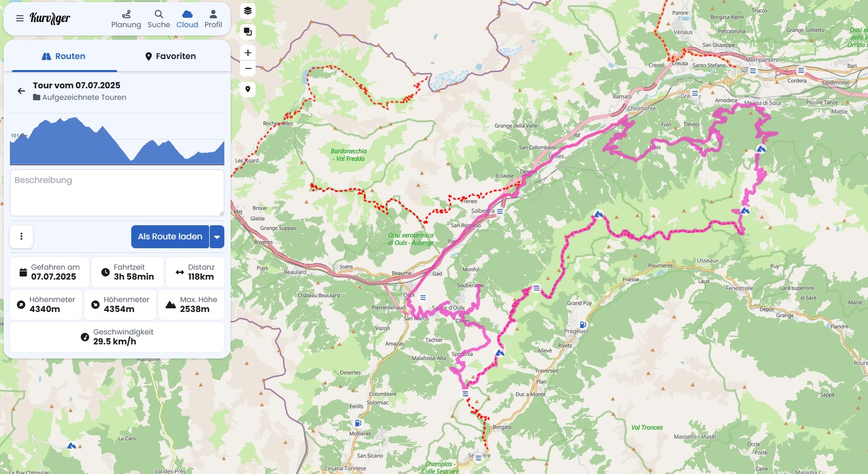Screen dimensions: 868x474
Task: Expand the dropdown arrow beside Als Route laden
Action: (217, 237)
